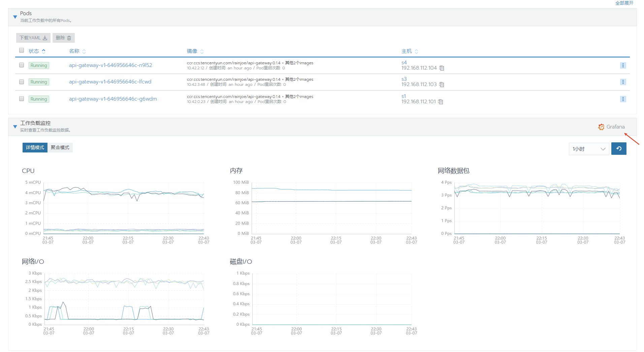
Task: Click the 下载YAML button
Action: [x=33, y=38]
